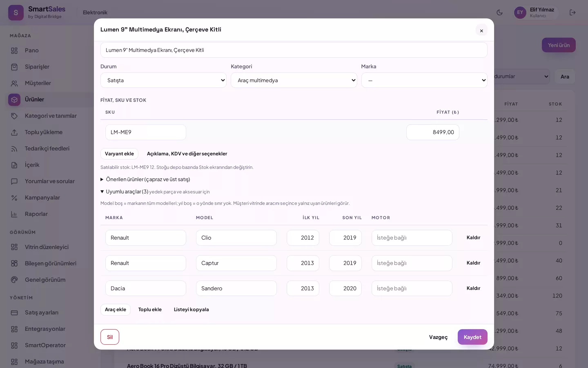Open Açıklama, KDV ve diğer seçenekler
Screen dimensions: 588x368
pyautogui.click(x=187, y=154)
